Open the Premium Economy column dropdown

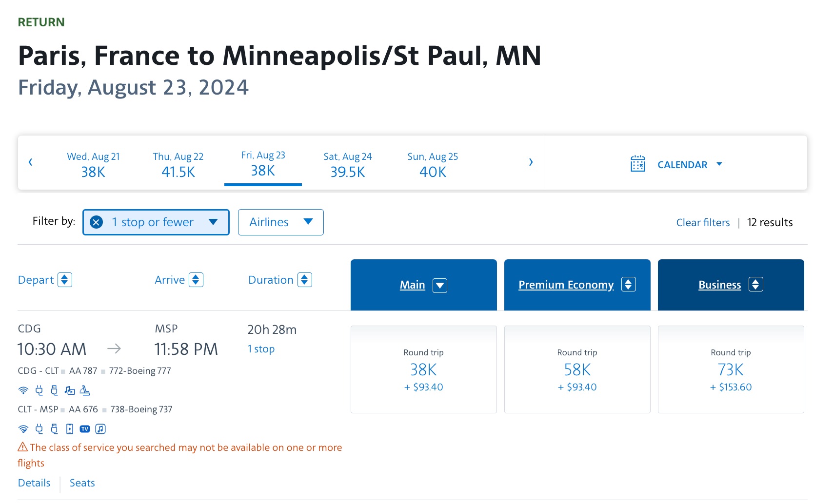point(628,284)
